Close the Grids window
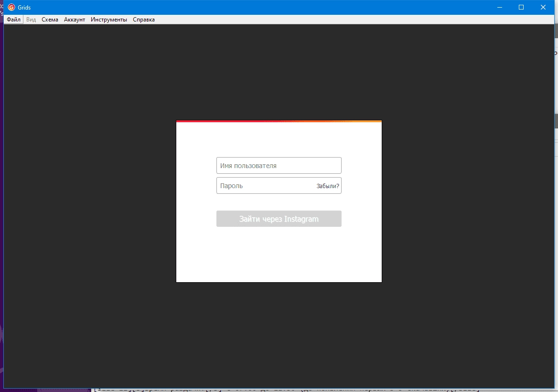 pos(543,7)
